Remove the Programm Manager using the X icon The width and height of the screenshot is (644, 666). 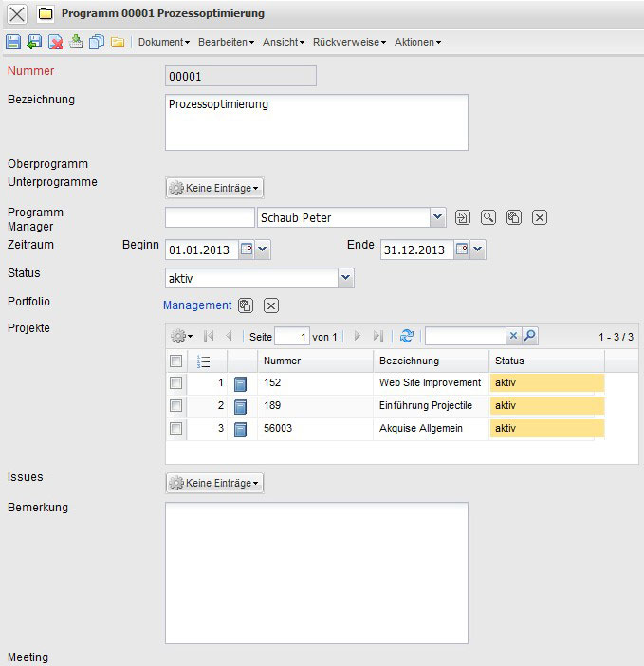coord(539,217)
